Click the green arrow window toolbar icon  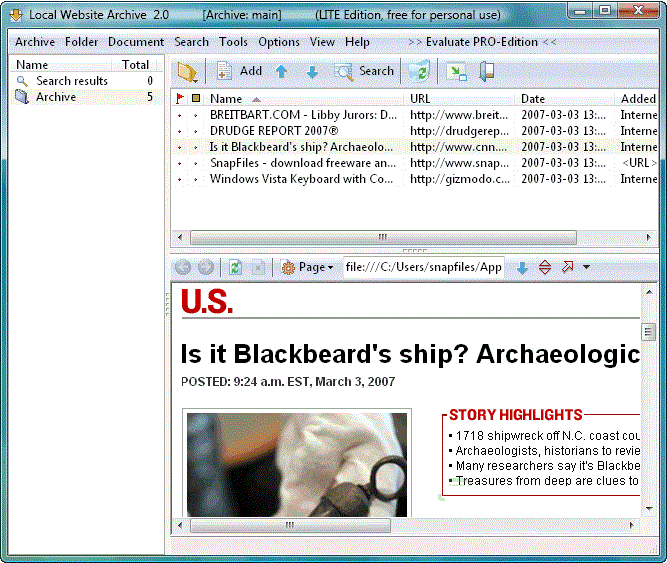pyautogui.click(x=456, y=71)
